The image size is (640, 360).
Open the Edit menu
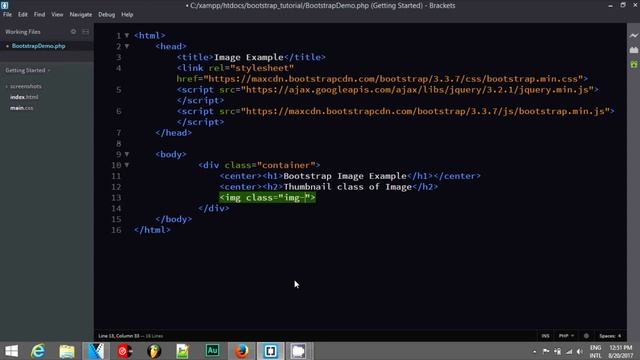click(x=23, y=14)
